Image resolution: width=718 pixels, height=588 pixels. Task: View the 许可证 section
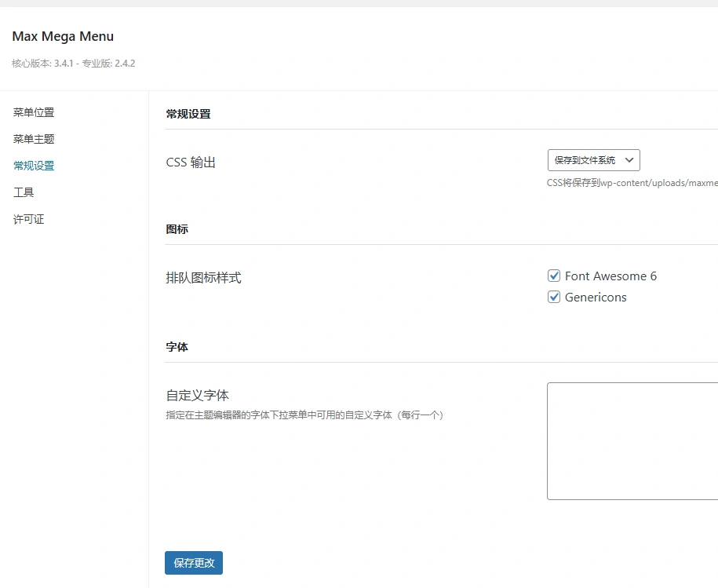click(x=28, y=219)
